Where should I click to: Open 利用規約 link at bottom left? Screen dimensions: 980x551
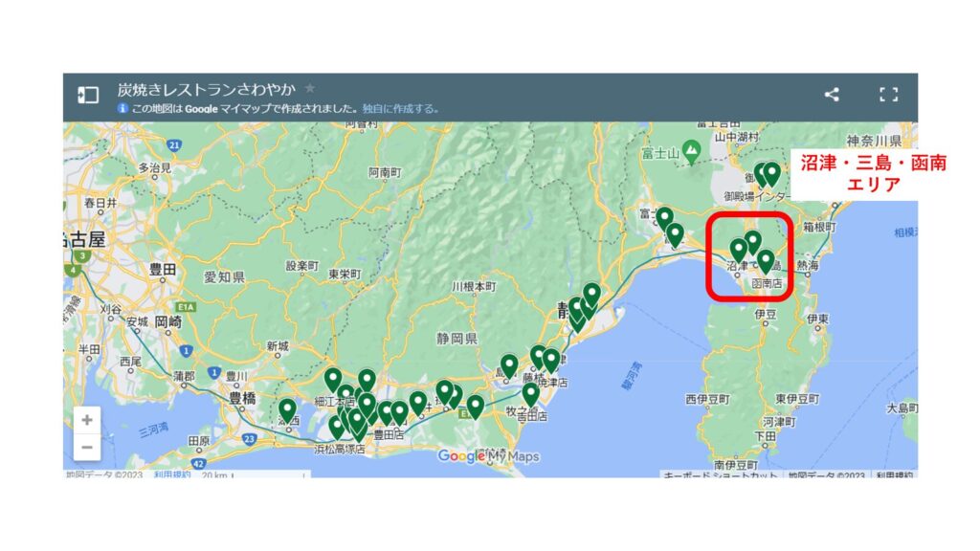172,474
